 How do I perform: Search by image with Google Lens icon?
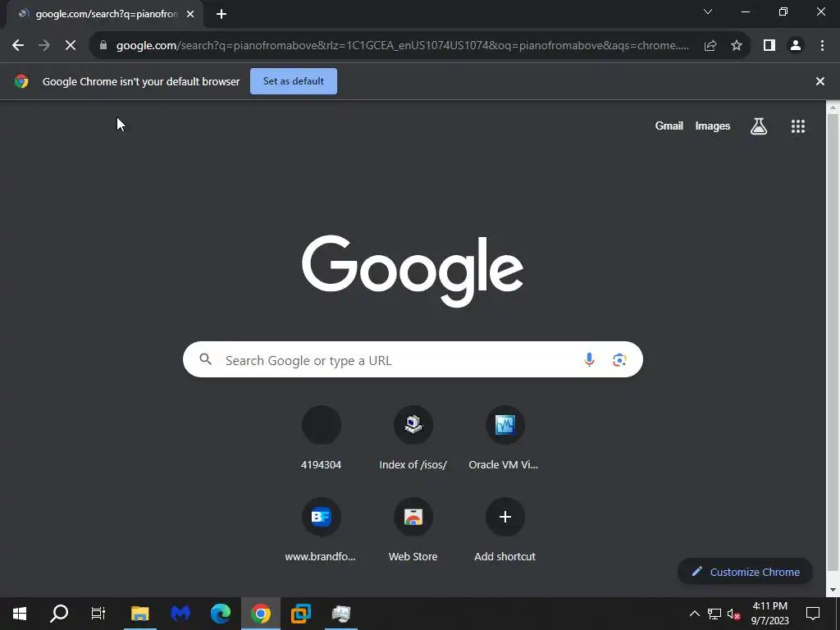pos(619,359)
